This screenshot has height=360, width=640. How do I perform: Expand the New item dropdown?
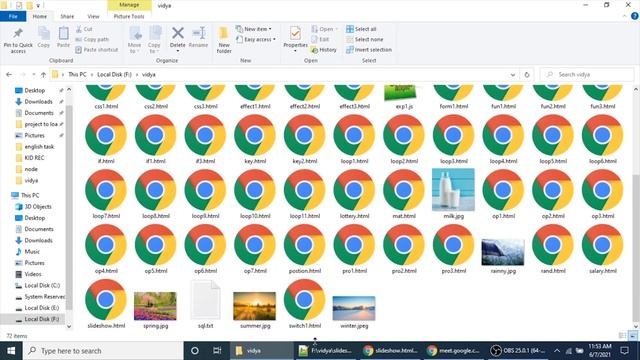click(254, 29)
